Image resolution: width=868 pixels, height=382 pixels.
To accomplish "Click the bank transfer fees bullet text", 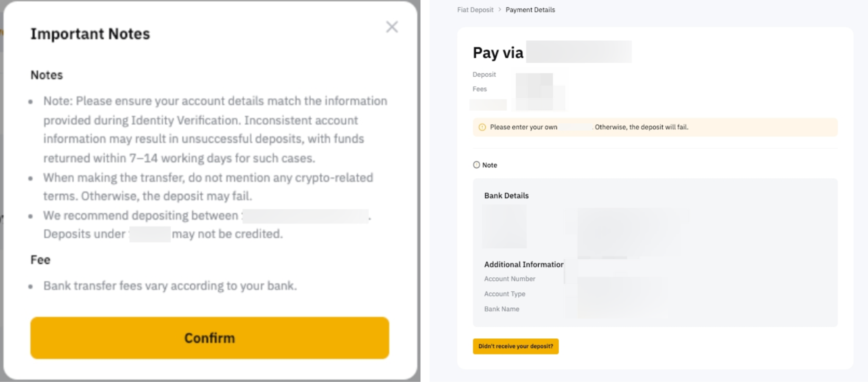I will click(170, 286).
